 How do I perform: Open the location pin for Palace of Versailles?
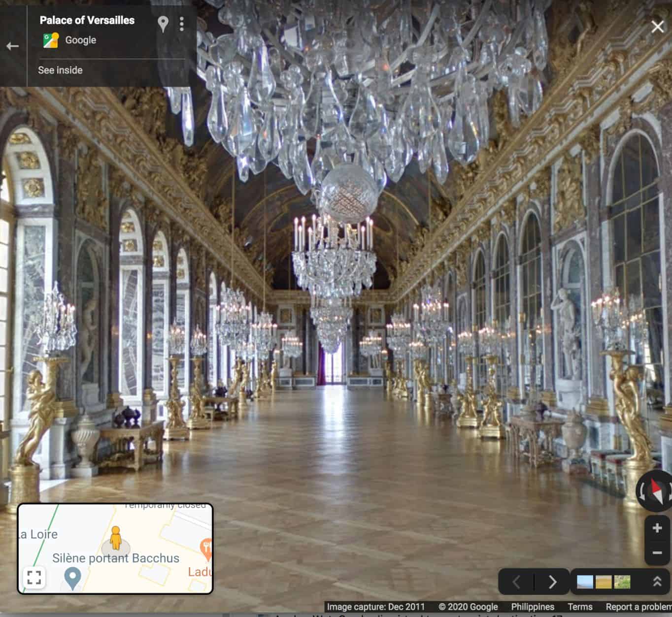(x=163, y=24)
